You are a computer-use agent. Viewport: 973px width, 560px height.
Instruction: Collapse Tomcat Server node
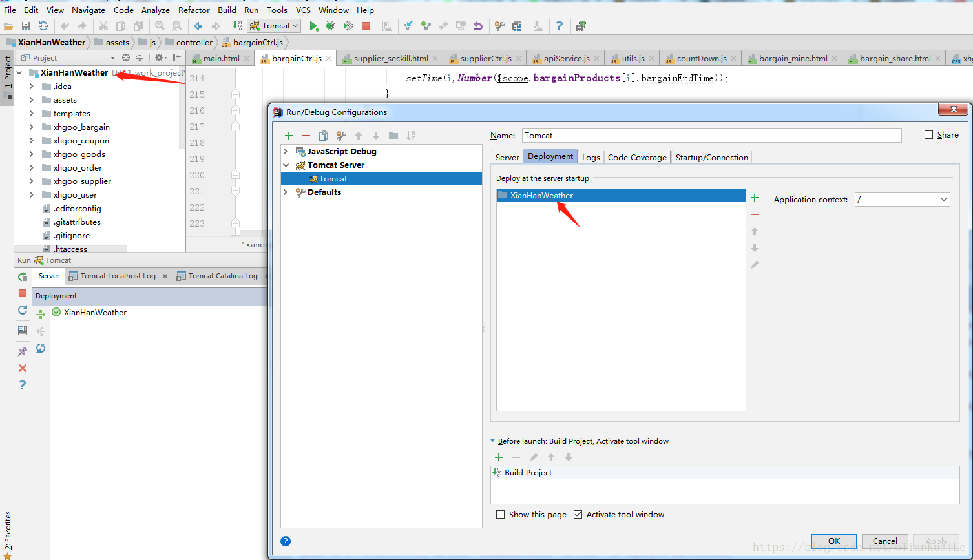(286, 165)
